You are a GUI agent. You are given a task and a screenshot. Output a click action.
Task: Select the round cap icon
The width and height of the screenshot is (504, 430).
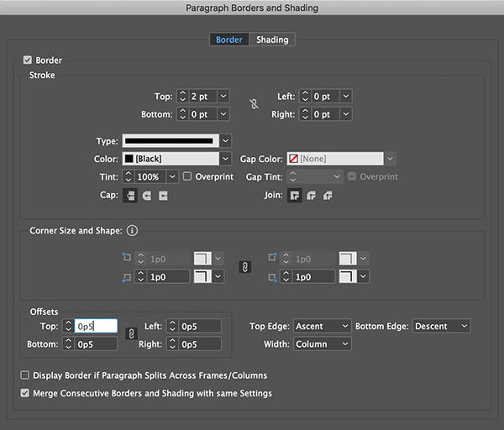tap(147, 196)
